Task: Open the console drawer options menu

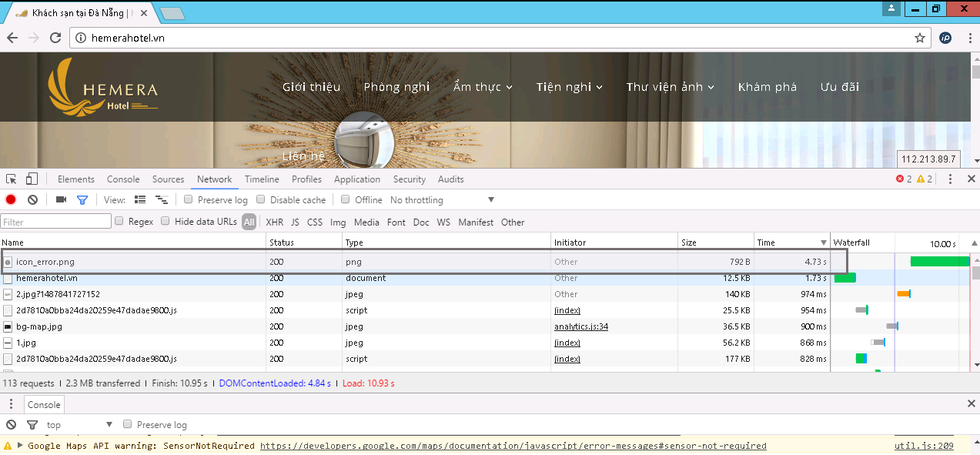Action: pos(11,404)
